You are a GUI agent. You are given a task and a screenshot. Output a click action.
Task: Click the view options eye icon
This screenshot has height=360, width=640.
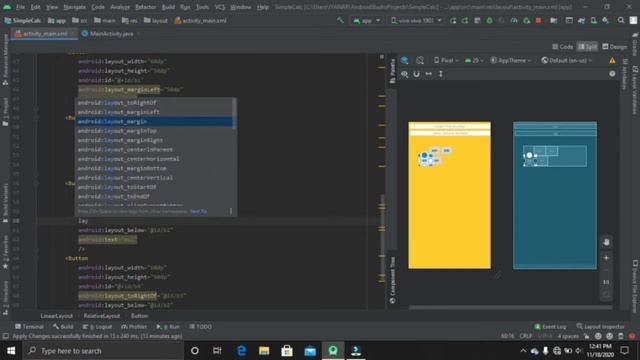[404, 74]
